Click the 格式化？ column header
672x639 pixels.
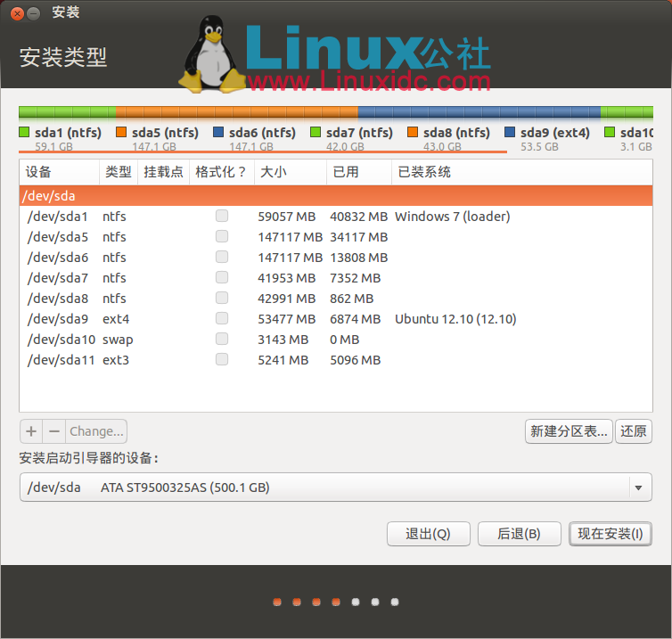222,172
